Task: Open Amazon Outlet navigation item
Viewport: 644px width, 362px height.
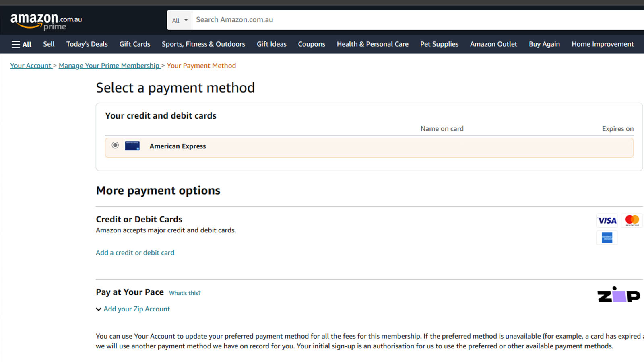Action: (493, 44)
